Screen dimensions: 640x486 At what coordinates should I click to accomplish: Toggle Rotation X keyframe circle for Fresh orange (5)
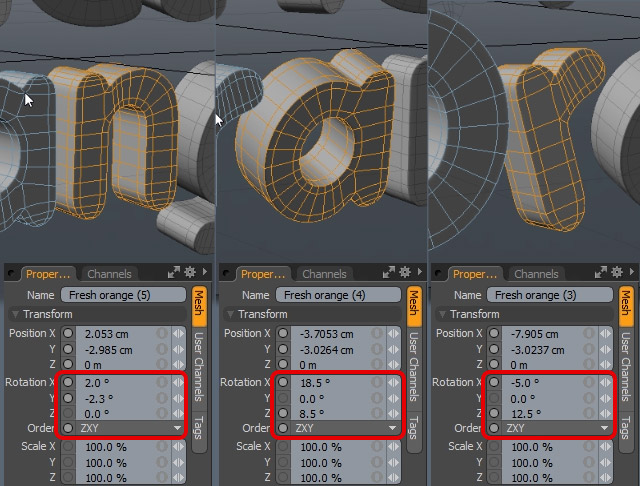click(68, 382)
